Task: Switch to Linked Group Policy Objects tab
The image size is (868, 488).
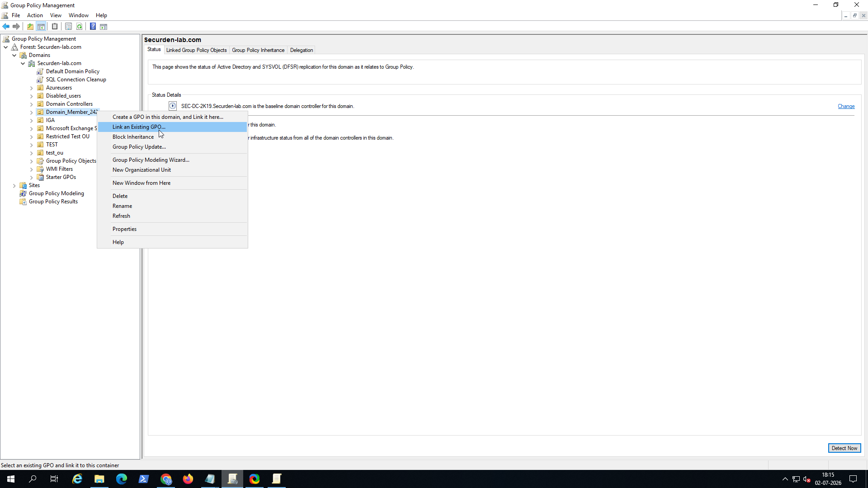Action: pos(196,50)
